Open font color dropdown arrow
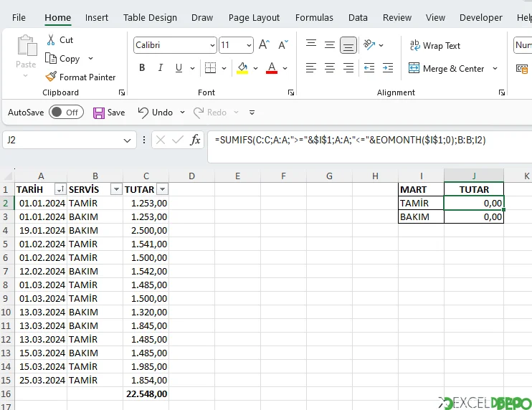Image resolution: width=532 pixels, height=410 pixels. coord(285,68)
